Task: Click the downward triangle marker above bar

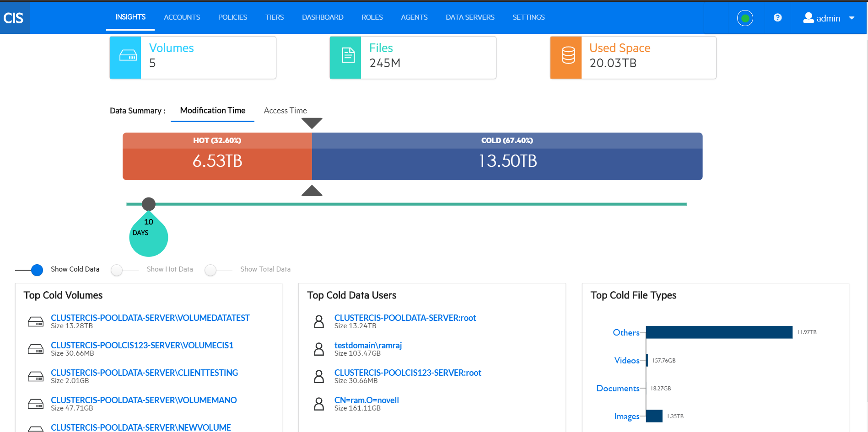Action: tap(312, 123)
